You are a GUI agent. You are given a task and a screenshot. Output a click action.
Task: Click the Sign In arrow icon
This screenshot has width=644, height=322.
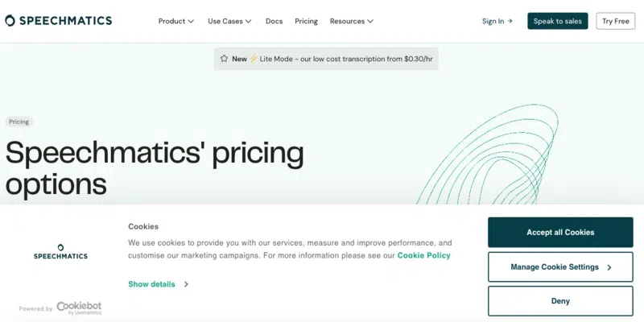[510, 21]
